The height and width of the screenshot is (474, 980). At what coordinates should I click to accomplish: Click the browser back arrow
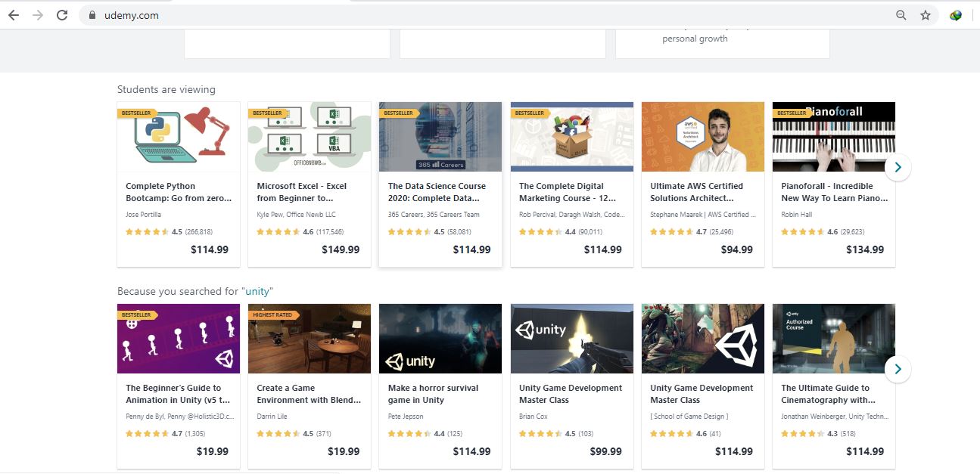14,15
